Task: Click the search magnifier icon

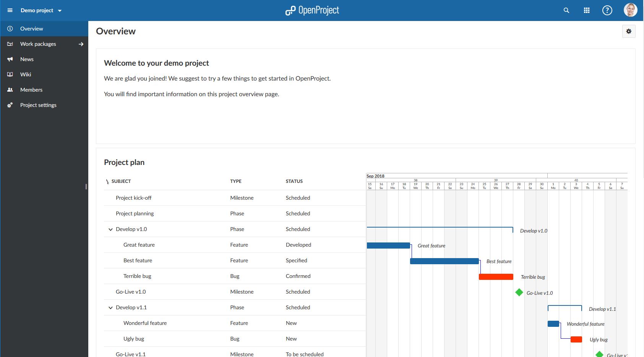Action: (566, 10)
